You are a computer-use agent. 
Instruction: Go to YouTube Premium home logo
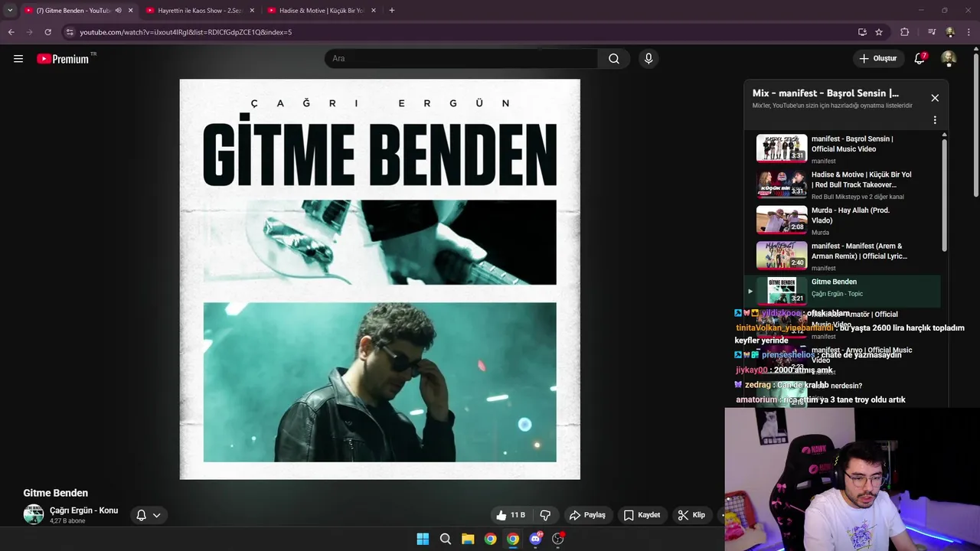pos(63,58)
